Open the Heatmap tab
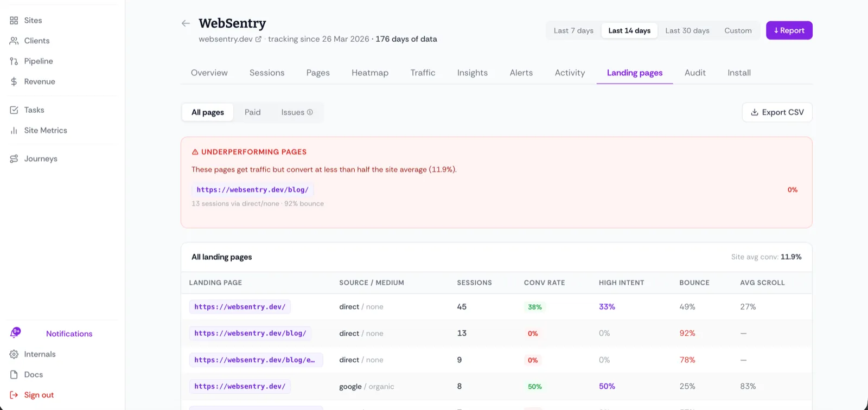 click(370, 73)
